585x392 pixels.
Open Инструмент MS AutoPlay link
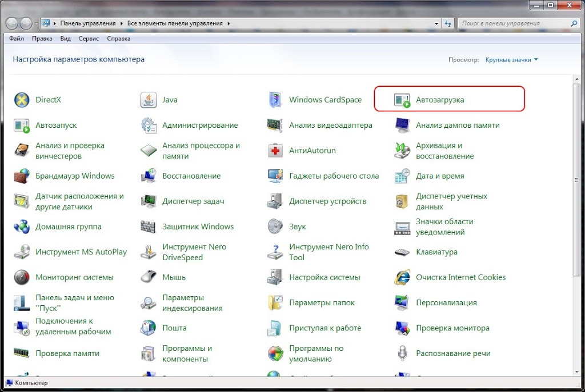tap(81, 252)
